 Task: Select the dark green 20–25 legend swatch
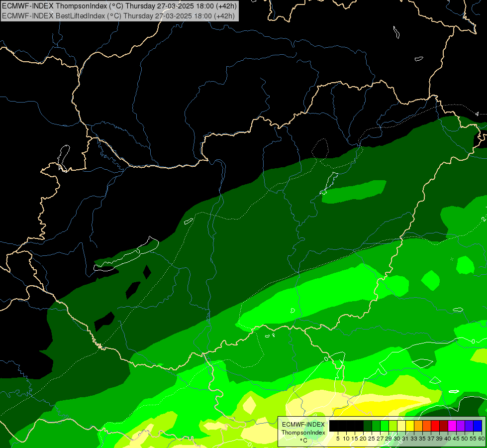[x=368, y=426]
